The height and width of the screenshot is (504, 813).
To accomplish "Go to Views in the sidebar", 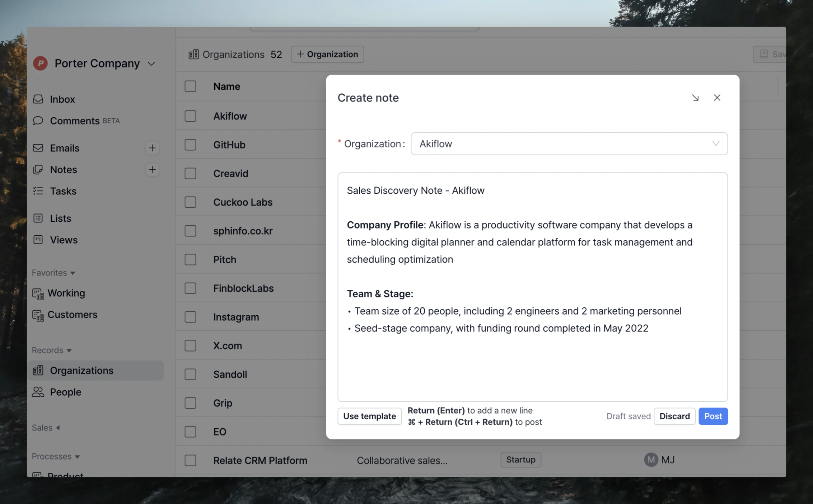I will click(64, 240).
